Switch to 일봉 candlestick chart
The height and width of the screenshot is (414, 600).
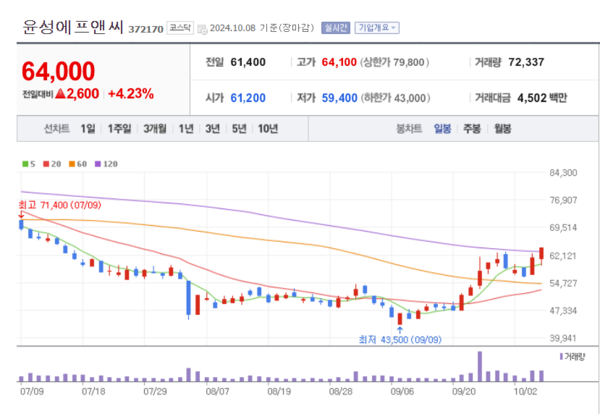pos(442,129)
